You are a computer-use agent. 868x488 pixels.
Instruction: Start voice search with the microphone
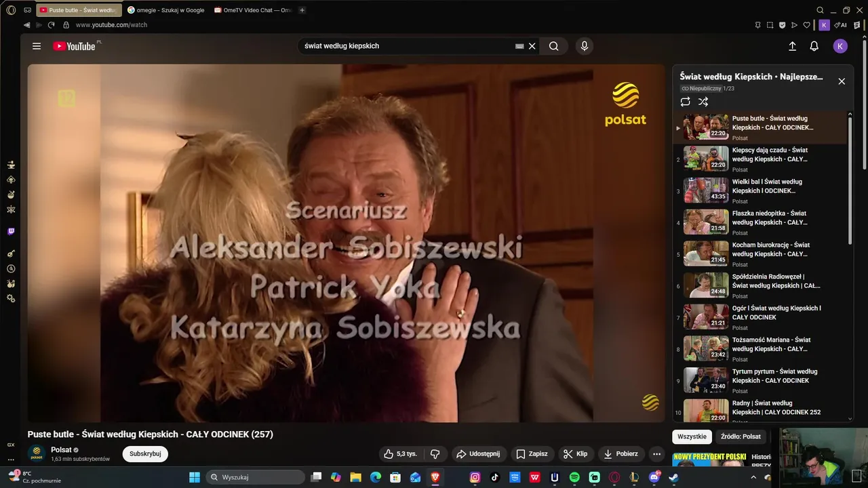click(585, 46)
